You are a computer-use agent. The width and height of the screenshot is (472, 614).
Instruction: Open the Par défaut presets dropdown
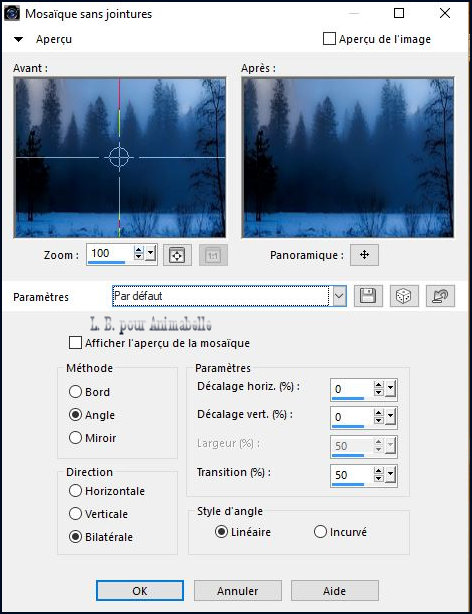339,296
